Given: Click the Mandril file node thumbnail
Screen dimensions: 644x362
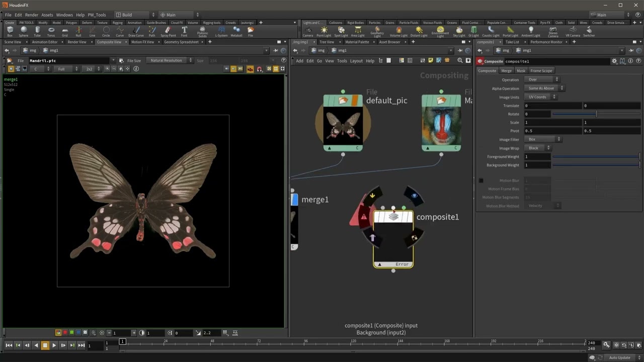Looking at the screenshot, I should coord(441,126).
